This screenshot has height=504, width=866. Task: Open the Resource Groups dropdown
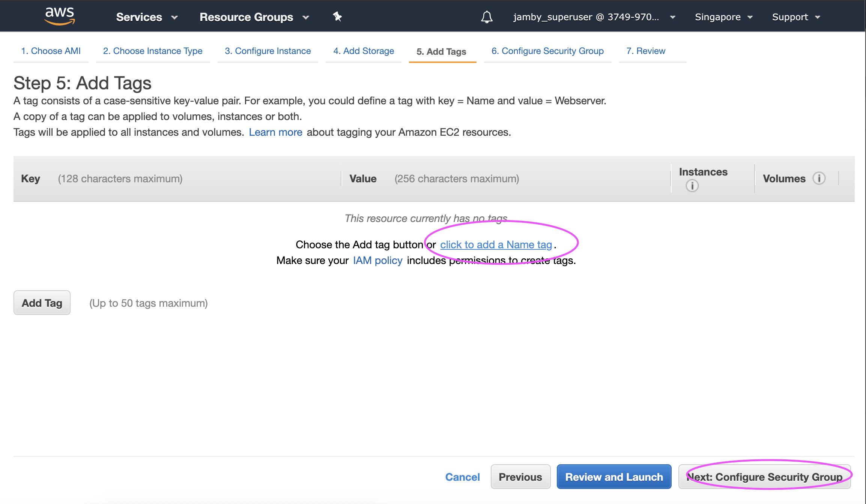click(254, 17)
